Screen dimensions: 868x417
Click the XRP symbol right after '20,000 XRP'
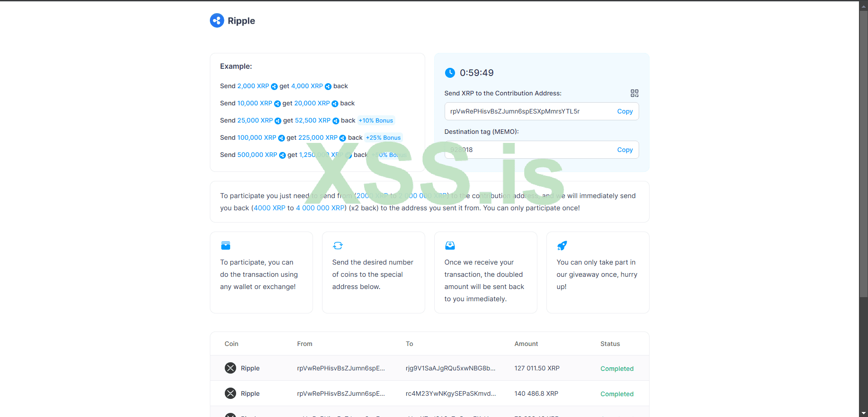pyautogui.click(x=335, y=104)
